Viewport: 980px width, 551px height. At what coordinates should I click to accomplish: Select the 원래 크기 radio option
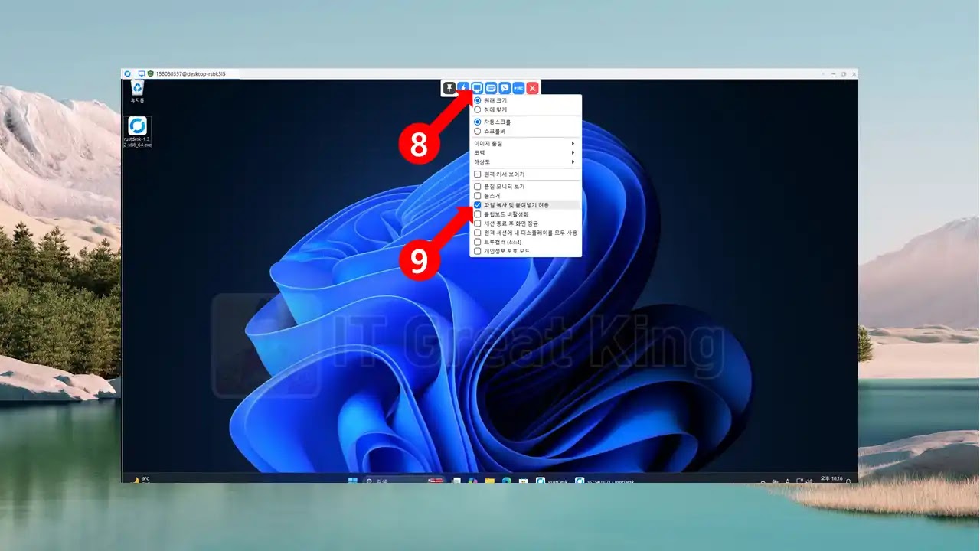(478, 100)
